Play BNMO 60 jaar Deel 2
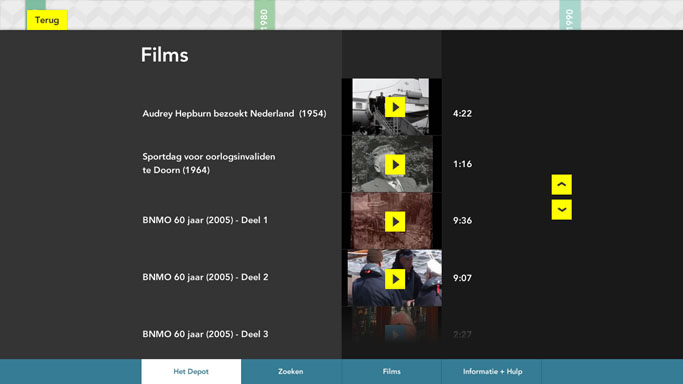This screenshot has height=384, width=683. (x=395, y=279)
